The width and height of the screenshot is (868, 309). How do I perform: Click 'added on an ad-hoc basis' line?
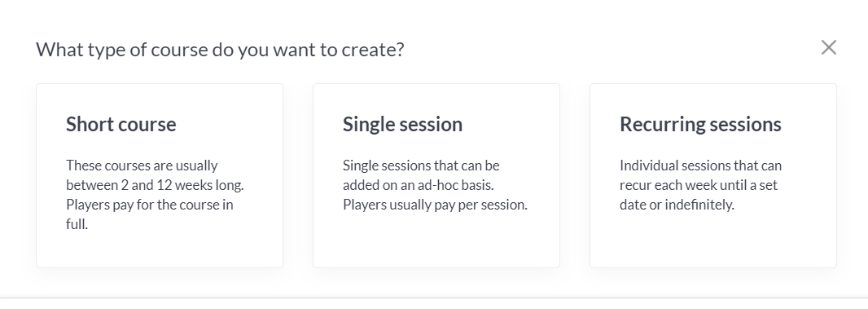tap(418, 185)
